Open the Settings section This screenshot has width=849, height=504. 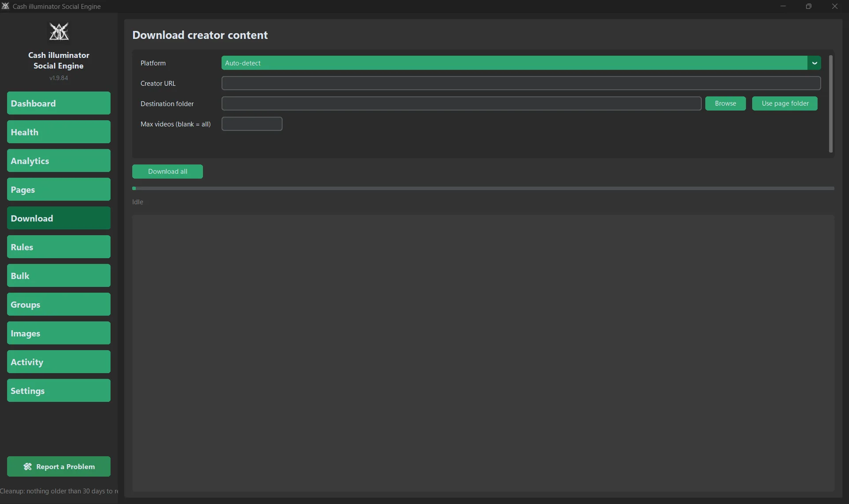(x=59, y=390)
